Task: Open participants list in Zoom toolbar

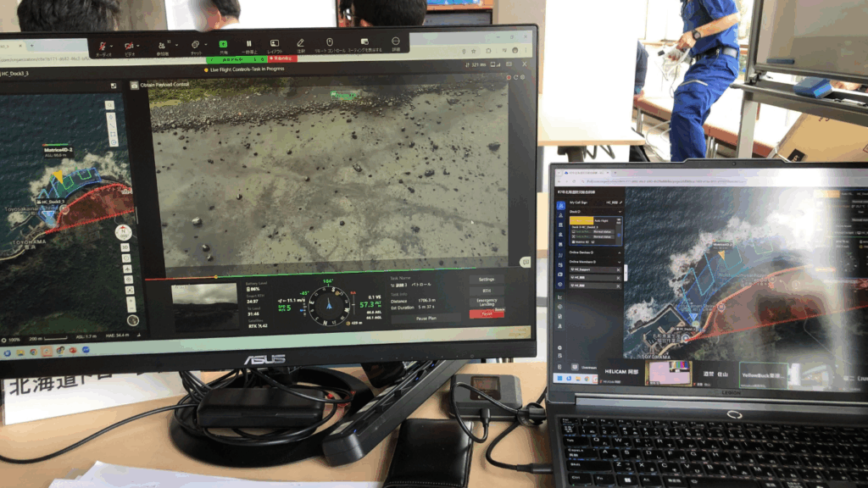Action: coord(162,46)
